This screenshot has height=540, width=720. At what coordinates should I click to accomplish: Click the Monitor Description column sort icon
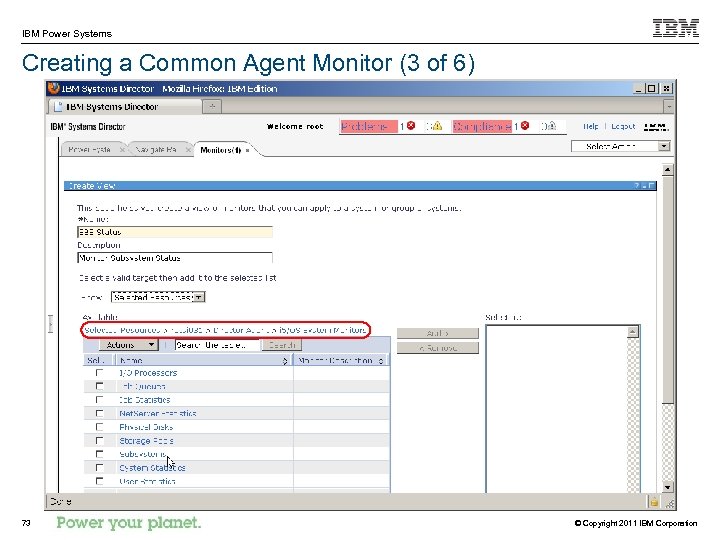coord(381,361)
